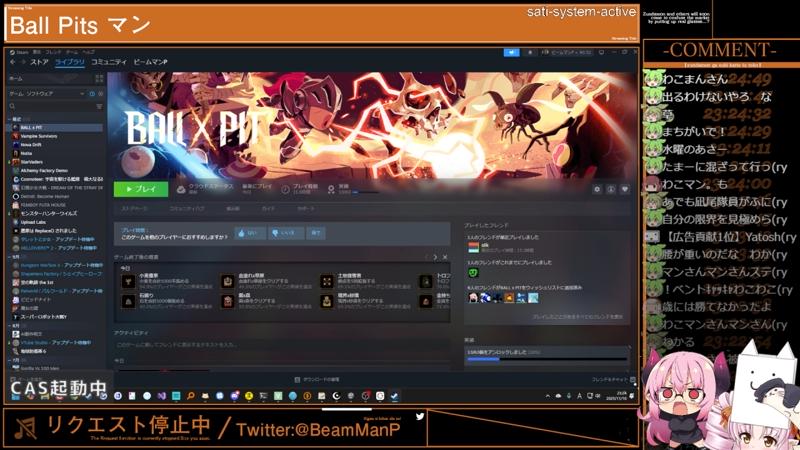Click the activity post text field

click(282, 345)
